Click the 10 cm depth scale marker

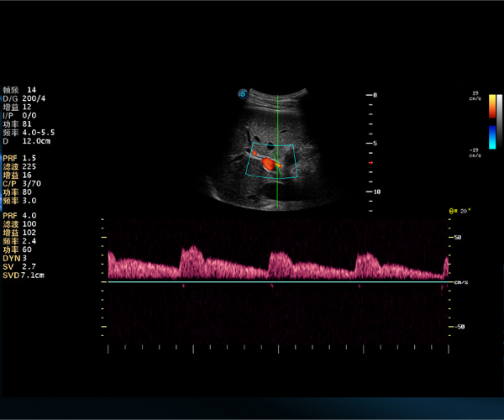pos(375,192)
